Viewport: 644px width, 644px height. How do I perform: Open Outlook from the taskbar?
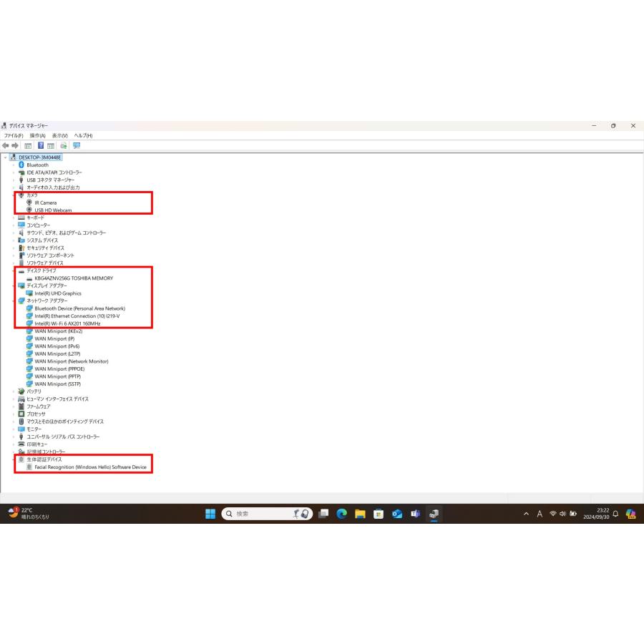[x=397, y=513]
